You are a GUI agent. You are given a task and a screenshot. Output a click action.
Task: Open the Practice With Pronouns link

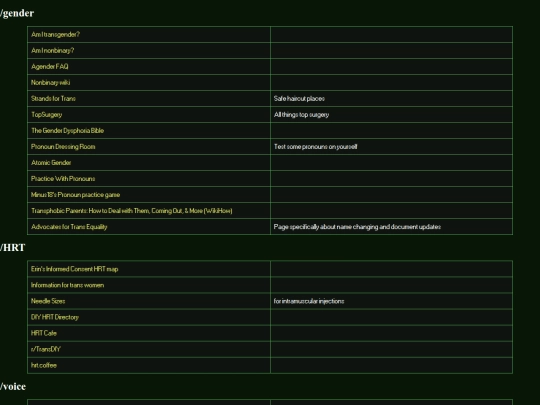point(63,179)
